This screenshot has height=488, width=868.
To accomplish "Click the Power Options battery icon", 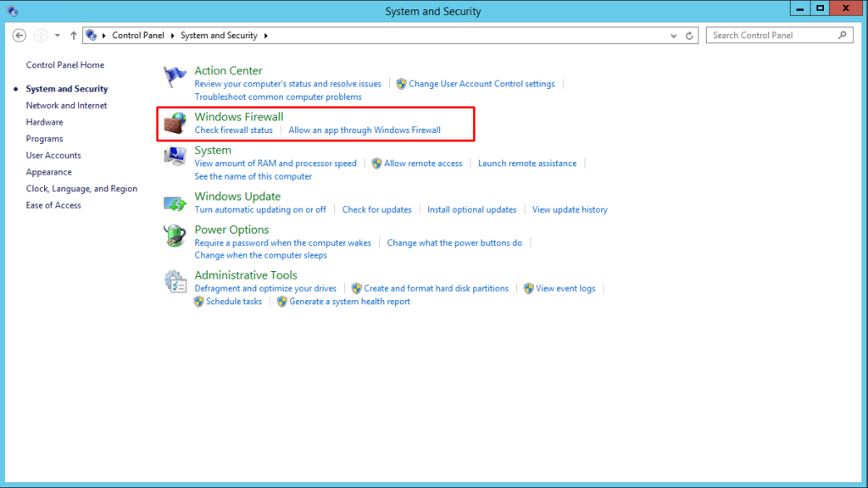I will [175, 236].
